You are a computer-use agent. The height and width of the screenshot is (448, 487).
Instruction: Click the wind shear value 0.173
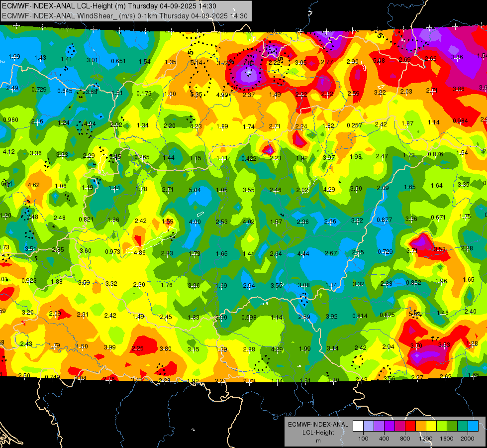tap(144, 93)
